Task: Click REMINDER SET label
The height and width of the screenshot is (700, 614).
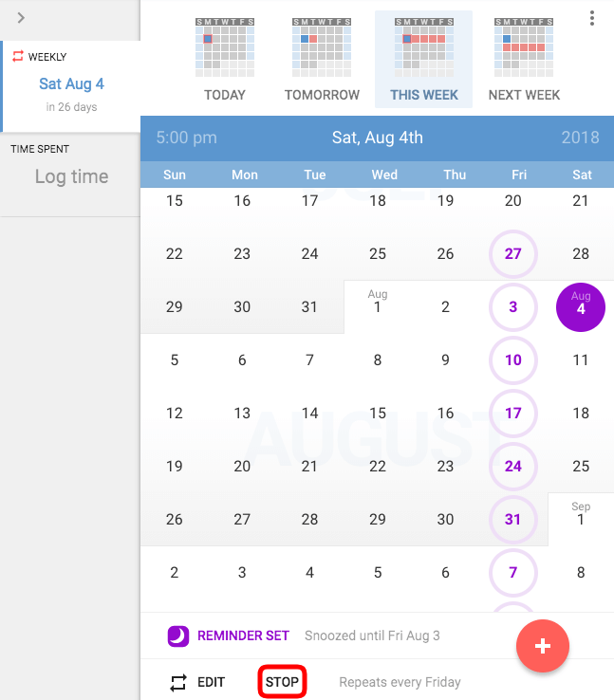Action: point(243,636)
